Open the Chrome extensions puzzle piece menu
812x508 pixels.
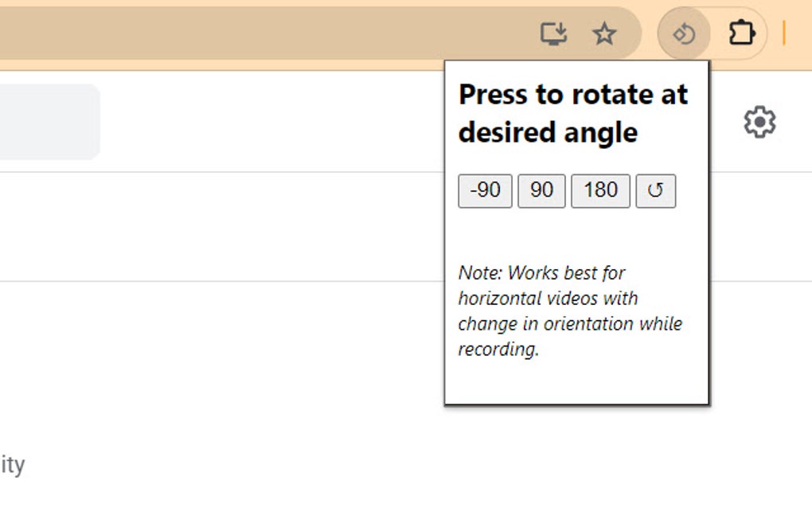click(741, 33)
